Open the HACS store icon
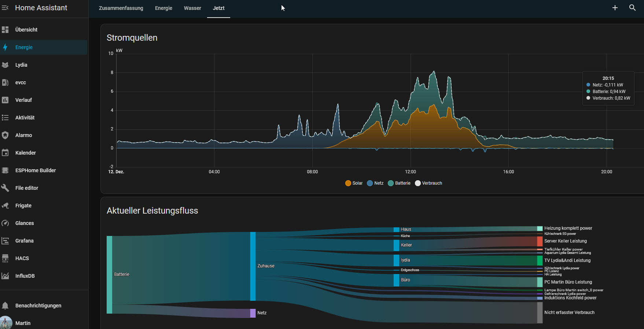The width and height of the screenshot is (644, 329). [x=5, y=258]
